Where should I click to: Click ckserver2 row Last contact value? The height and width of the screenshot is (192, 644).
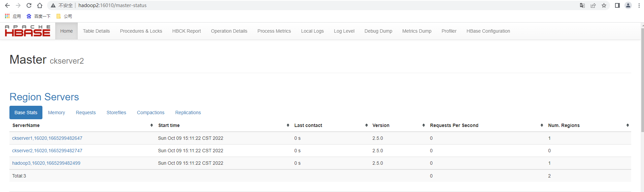tap(298, 151)
